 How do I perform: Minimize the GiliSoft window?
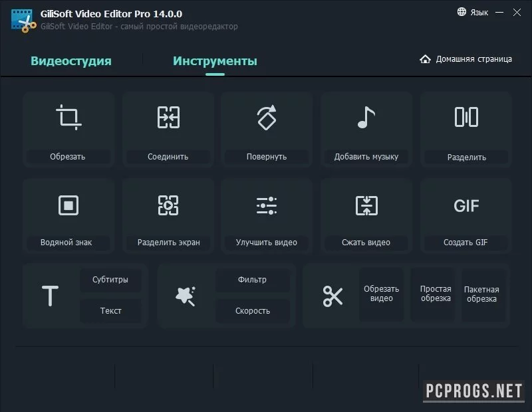499,12
